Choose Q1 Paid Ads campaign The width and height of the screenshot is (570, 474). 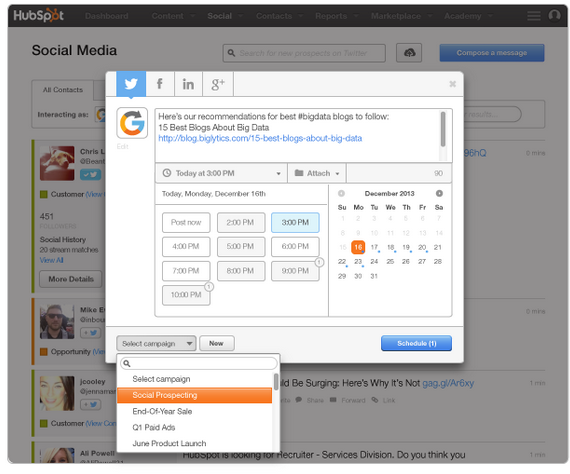click(x=194, y=427)
